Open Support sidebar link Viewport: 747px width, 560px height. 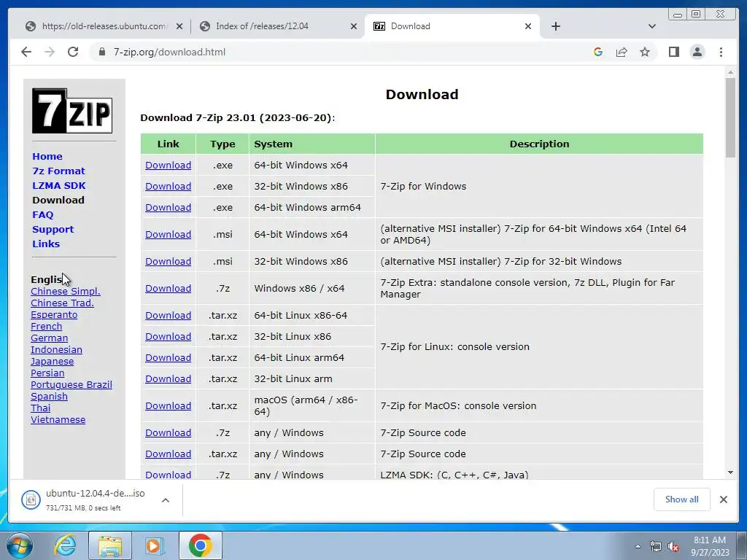[x=53, y=230]
